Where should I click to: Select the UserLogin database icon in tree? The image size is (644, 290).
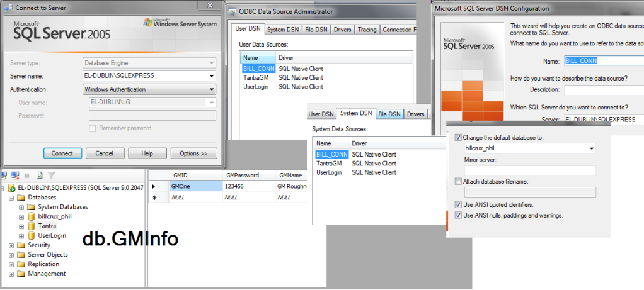tap(30, 235)
